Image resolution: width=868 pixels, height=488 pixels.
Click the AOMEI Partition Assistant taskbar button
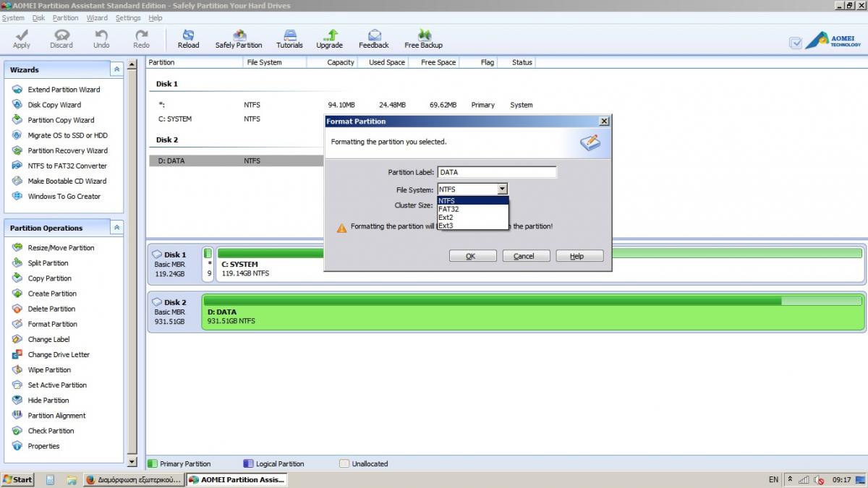click(237, 479)
